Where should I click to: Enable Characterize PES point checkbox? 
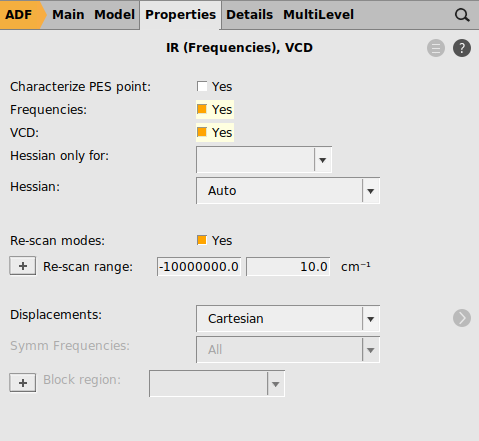coord(202,86)
